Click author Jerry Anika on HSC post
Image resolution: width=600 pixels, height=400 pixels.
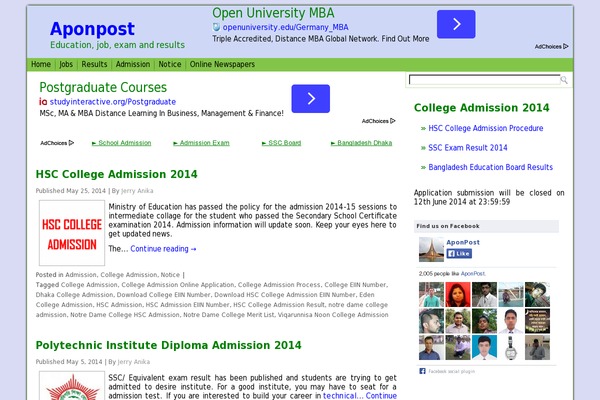point(137,191)
